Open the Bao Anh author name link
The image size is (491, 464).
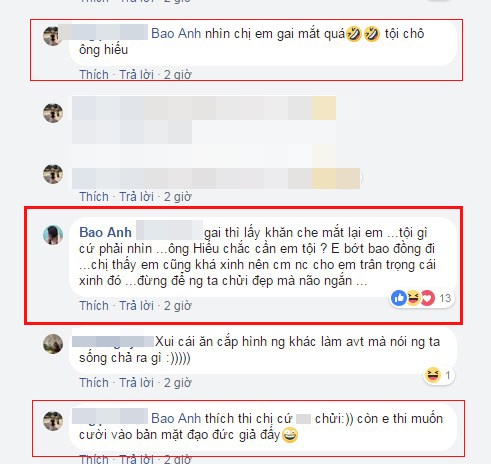pos(105,232)
